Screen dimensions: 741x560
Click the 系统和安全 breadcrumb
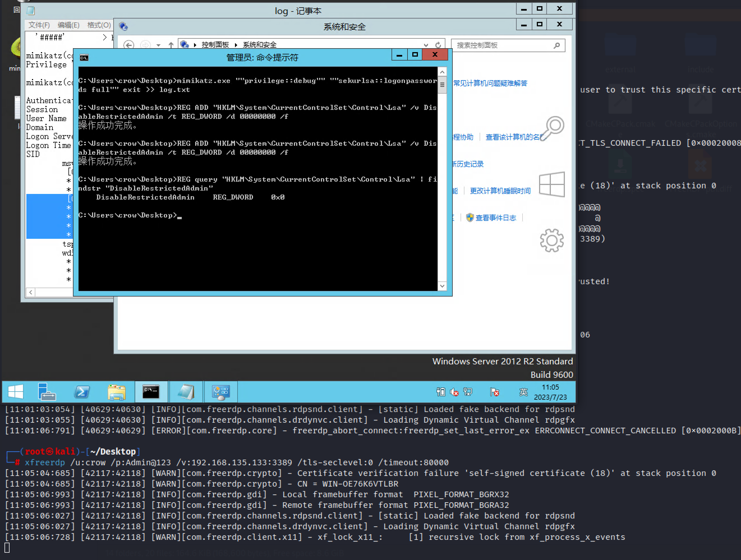(x=260, y=45)
